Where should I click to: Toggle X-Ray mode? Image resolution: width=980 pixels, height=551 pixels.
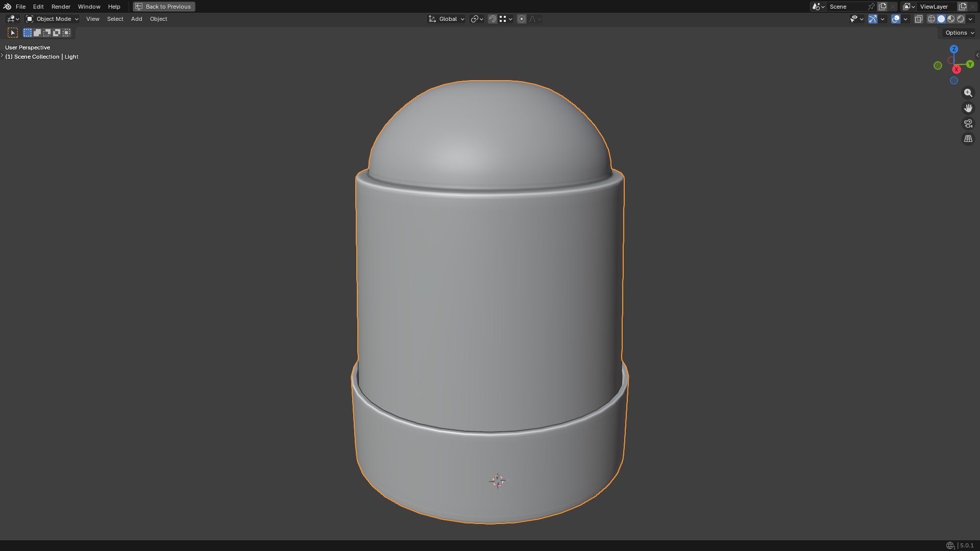coord(918,19)
